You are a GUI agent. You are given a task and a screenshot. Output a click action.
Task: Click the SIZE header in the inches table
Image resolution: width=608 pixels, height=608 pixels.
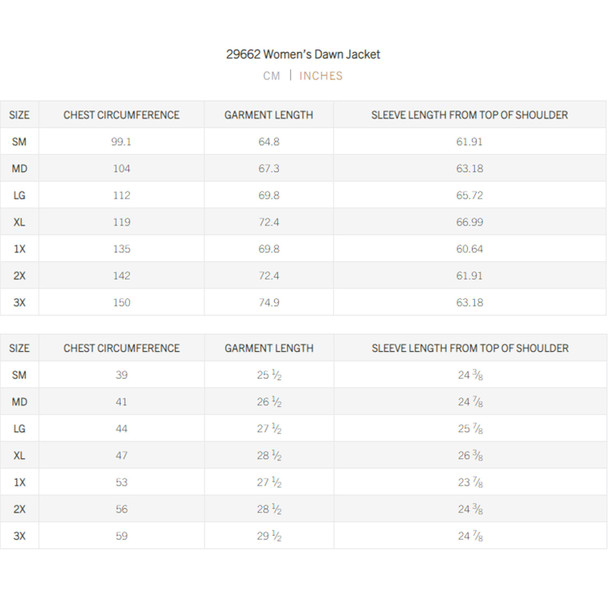click(19, 348)
